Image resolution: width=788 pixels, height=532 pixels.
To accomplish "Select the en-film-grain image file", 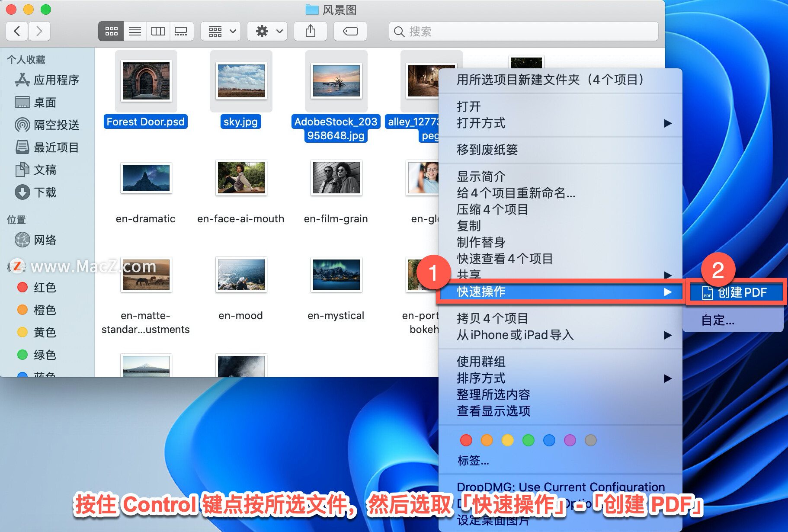I will pos(336,178).
